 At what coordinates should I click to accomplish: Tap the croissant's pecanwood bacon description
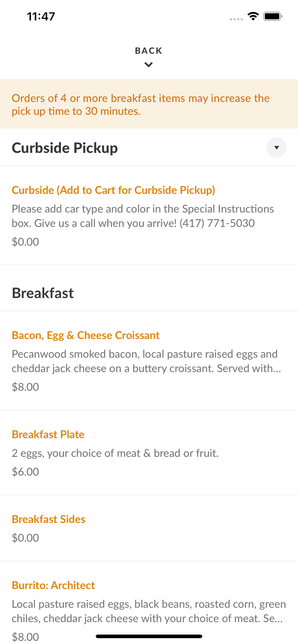point(146,361)
